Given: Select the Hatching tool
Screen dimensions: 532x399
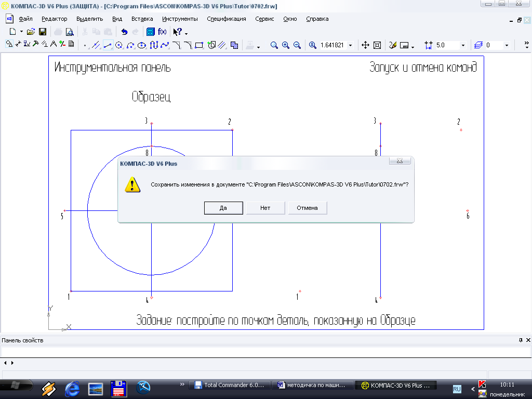Looking at the screenshot, I should [234, 45].
